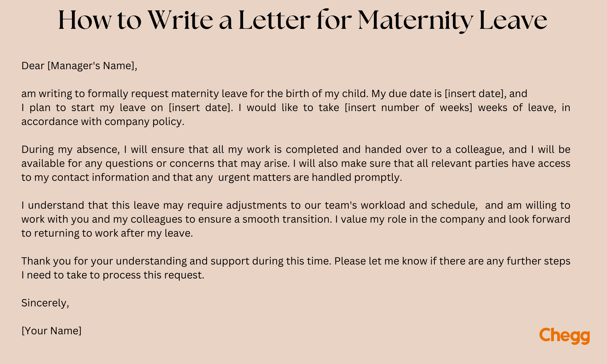Click the "Sincerely," closing line

coord(45,303)
